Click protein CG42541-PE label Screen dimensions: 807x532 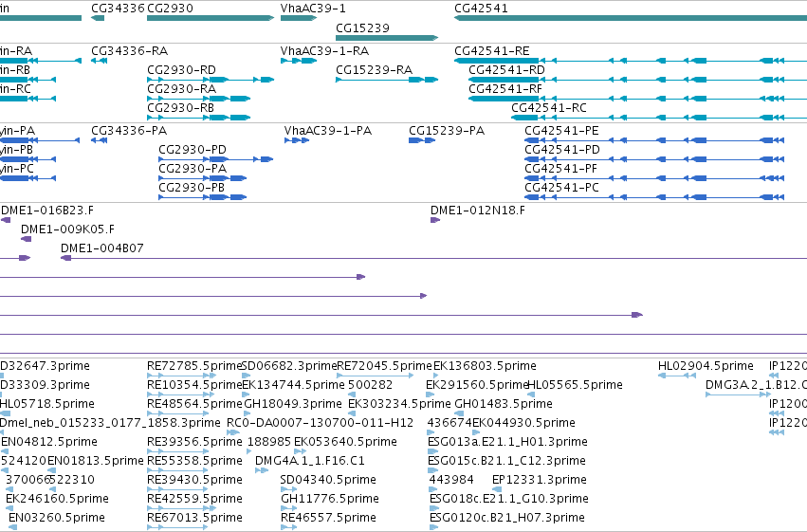click(x=561, y=131)
